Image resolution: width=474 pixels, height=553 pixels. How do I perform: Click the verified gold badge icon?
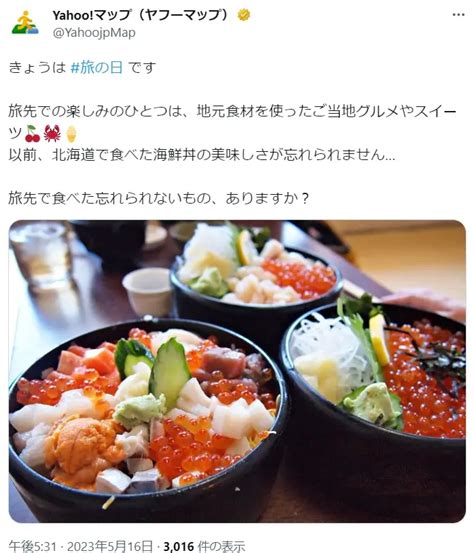pos(244,15)
